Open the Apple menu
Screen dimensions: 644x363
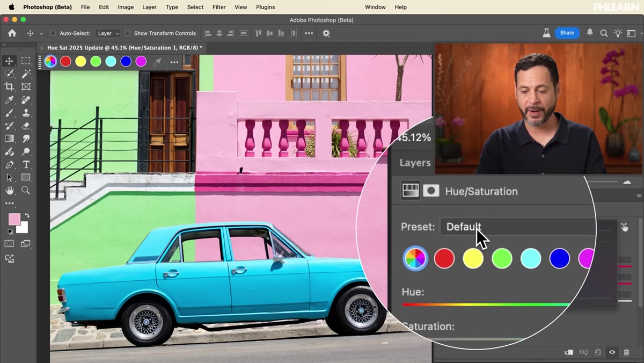(x=11, y=7)
